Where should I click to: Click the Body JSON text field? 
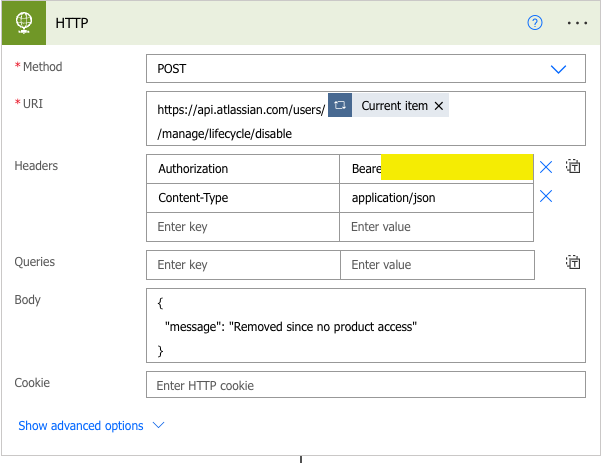pos(365,325)
